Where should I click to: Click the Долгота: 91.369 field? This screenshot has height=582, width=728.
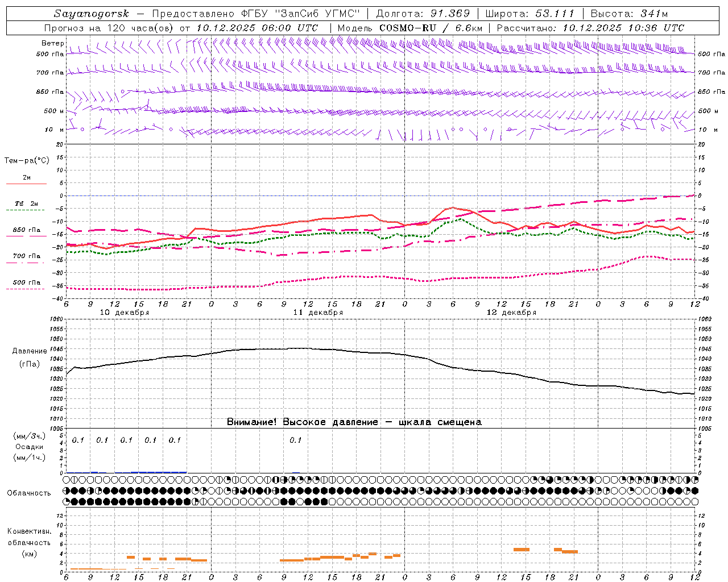(x=423, y=14)
